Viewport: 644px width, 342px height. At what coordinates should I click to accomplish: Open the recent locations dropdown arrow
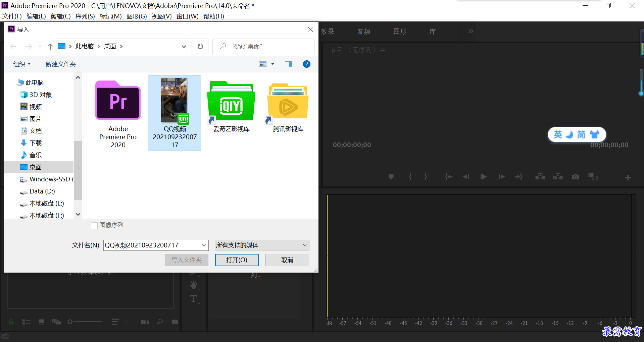pos(40,47)
